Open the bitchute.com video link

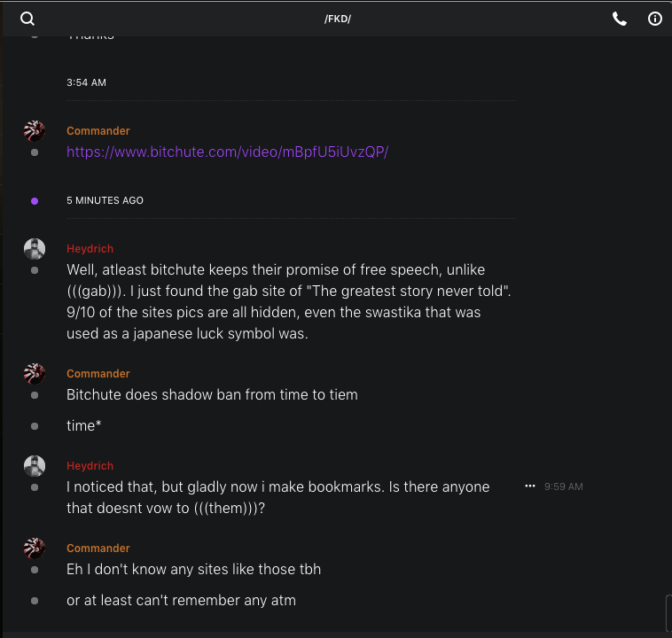(x=227, y=152)
